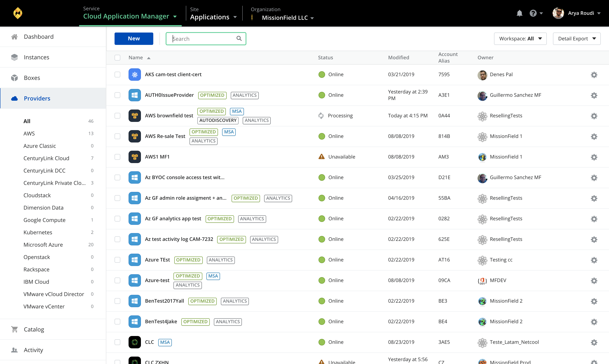The height and width of the screenshot is (364, 609).
Task: Open gear settings for AUTH0IssueProvider row
Action: point(594,95)
